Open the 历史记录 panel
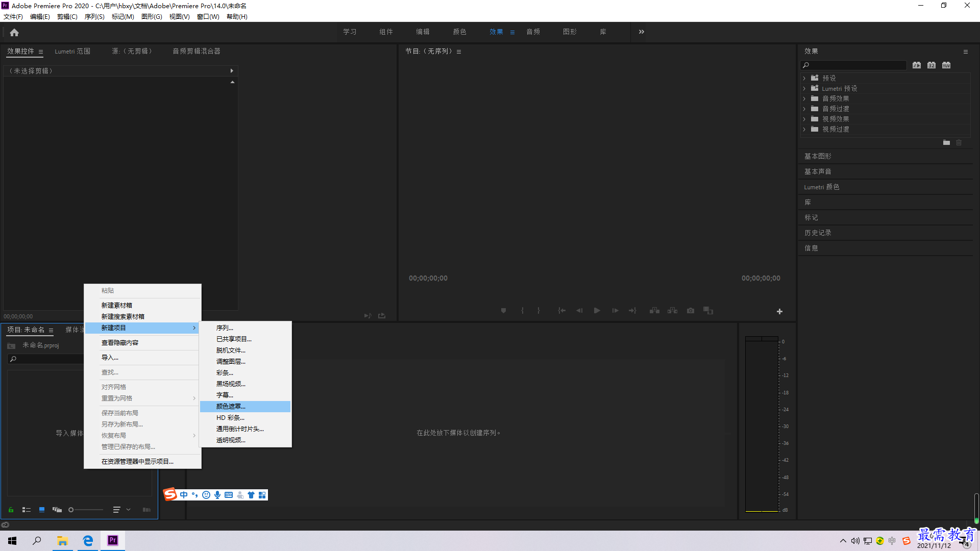The width and height of the screenshot is (980, 551). click(x=818, y=233)
